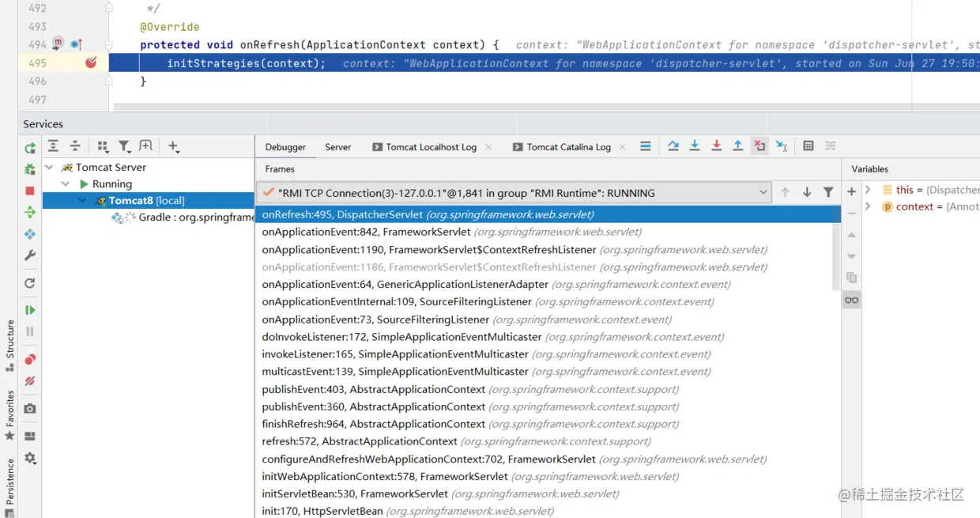This screenshot has height=518, width=980.
Task: Click the Restore Layout icon
Action: click(x=30, y=436)
